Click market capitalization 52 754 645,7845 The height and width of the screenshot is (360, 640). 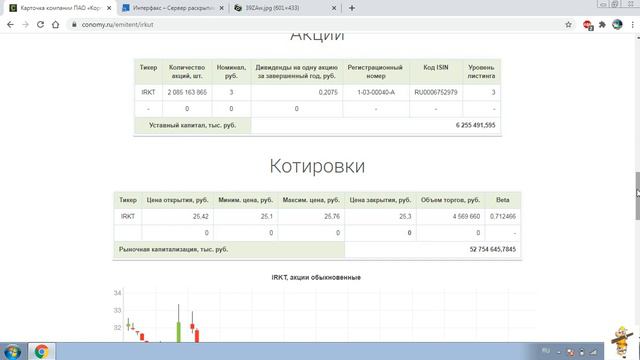tap(493, 249)
